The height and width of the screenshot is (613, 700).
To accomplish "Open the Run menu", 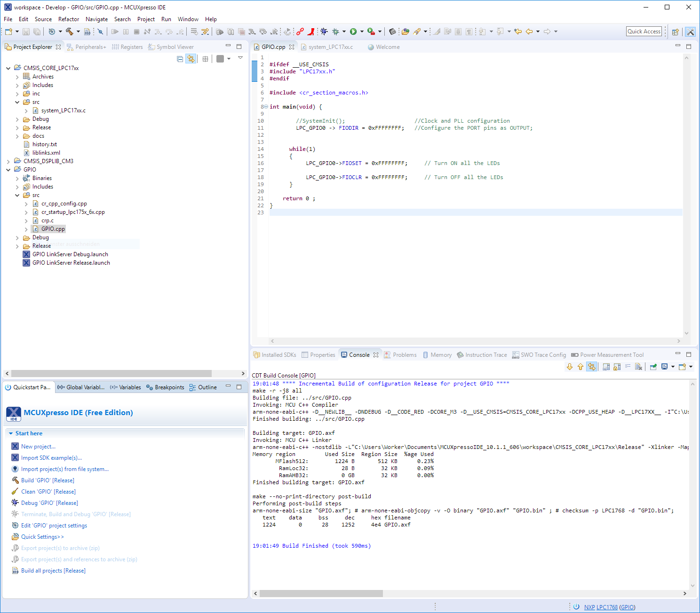I will tap(166, 19).
